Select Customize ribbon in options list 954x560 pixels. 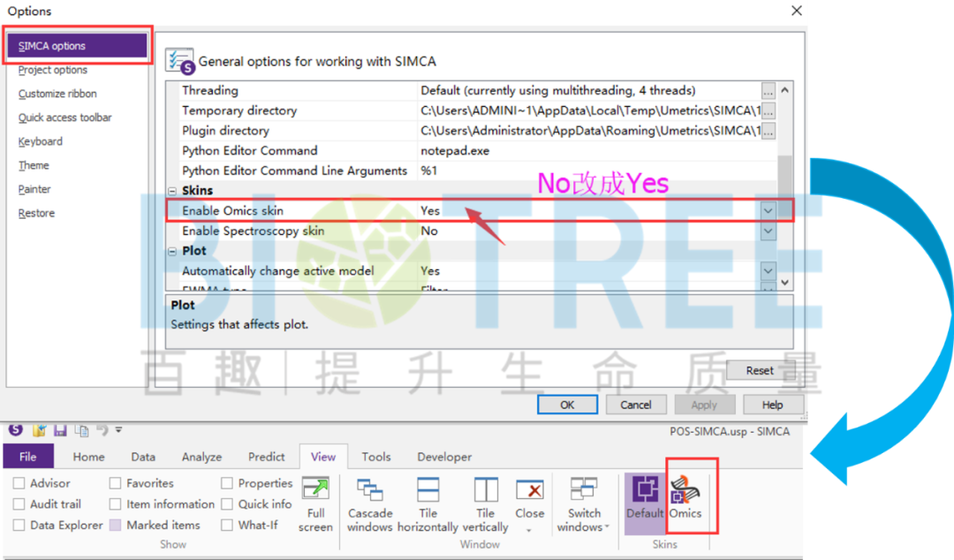pos(57,94)
